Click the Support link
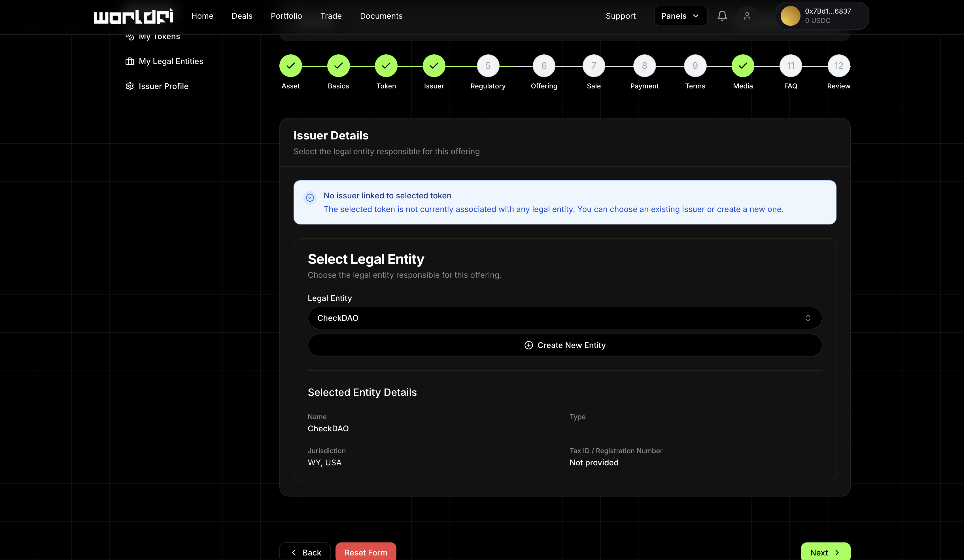The image size is (964, 560). click(621, 16)
